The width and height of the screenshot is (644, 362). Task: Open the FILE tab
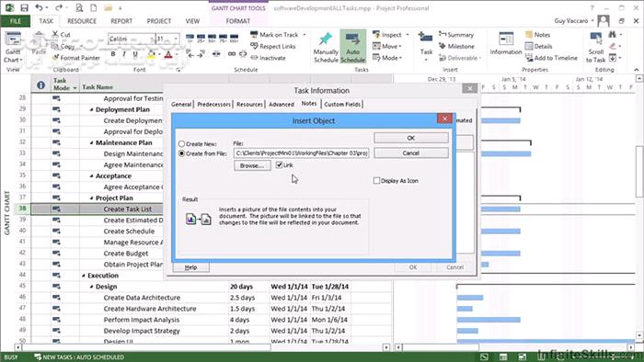16,21
